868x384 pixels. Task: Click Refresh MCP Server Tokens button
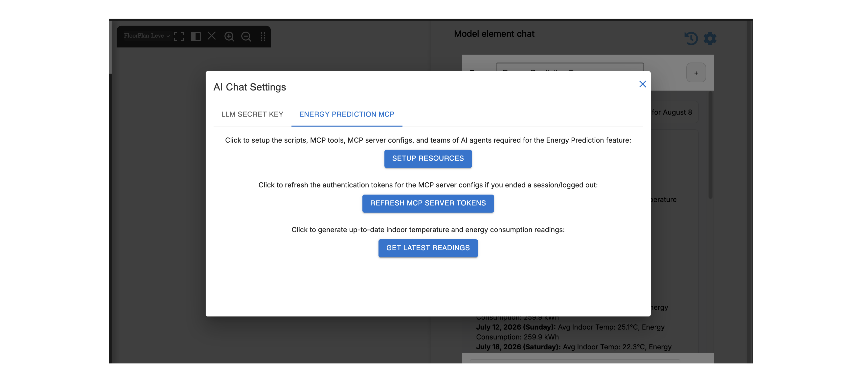pos(428,203)
